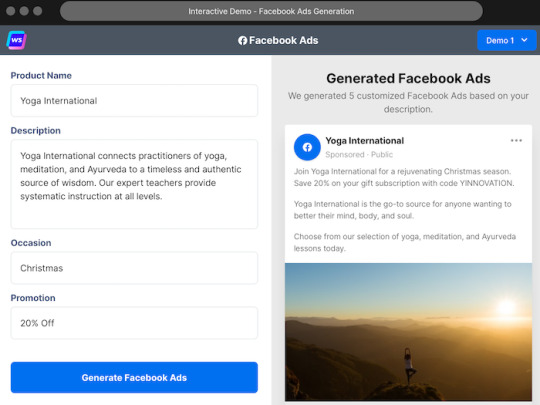Click the Sponsored · Public label
Image resolution: width=540 pixels, height=405 pixels.
click(x=359, y=155)
